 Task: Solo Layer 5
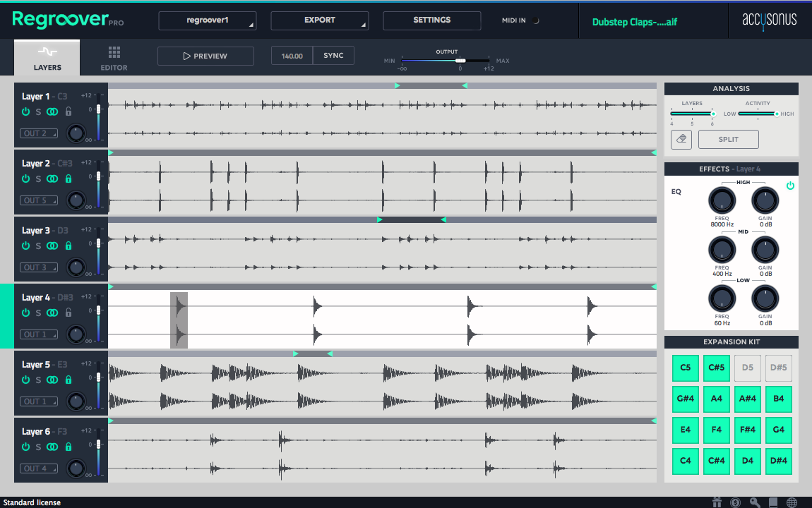point(38,380)
